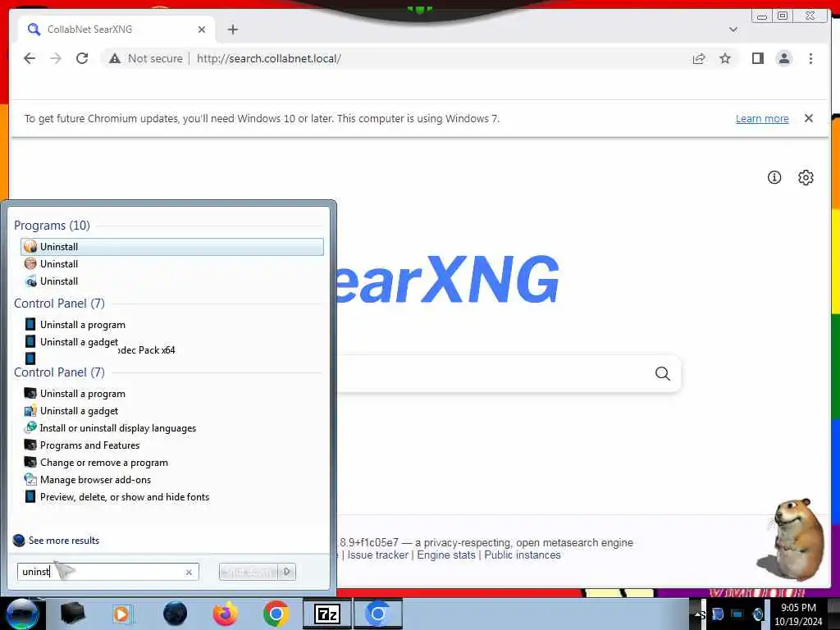
Task: Select the first highlighted Uninstall program result
Action: point(172,246)
